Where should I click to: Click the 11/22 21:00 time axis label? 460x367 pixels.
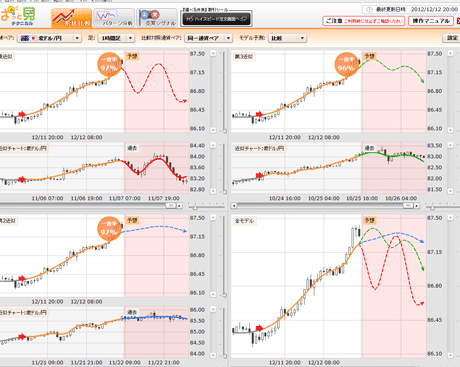164,362
